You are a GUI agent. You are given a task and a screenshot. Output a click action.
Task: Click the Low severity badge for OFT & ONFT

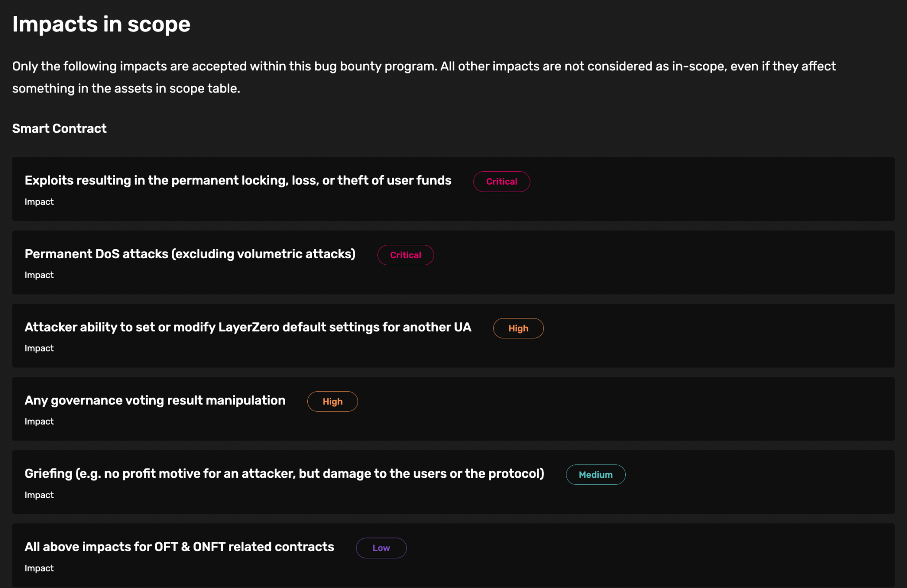coord(381,548)
